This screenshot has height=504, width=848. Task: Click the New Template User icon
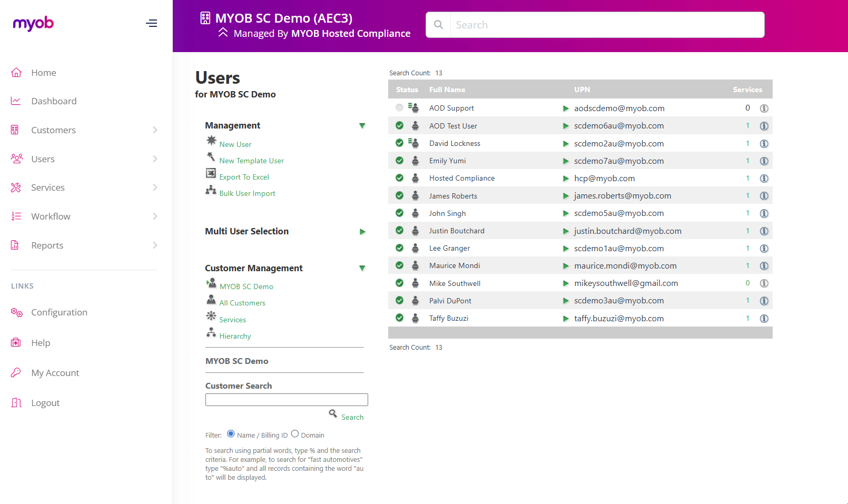pyautogui.click(x=211, y=157)
